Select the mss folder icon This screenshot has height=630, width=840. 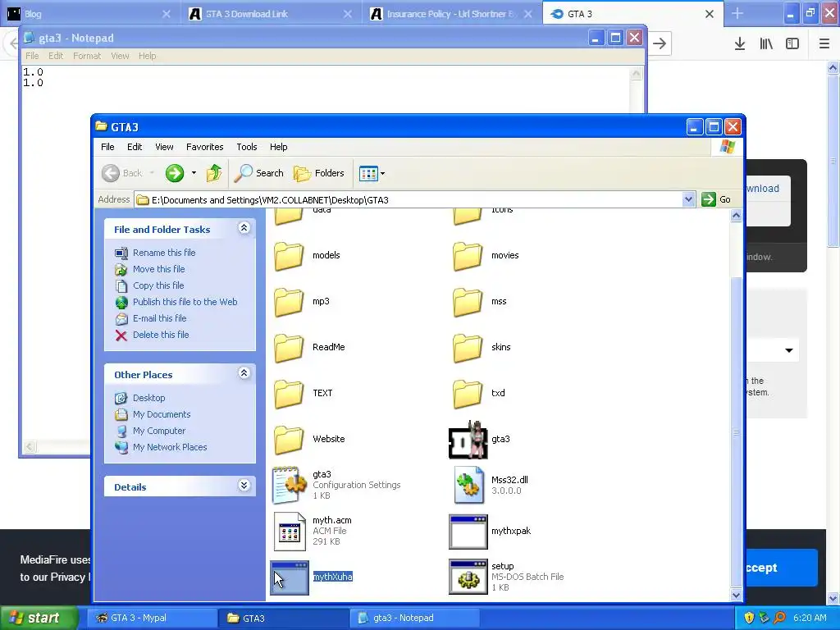tap(468, 302)
